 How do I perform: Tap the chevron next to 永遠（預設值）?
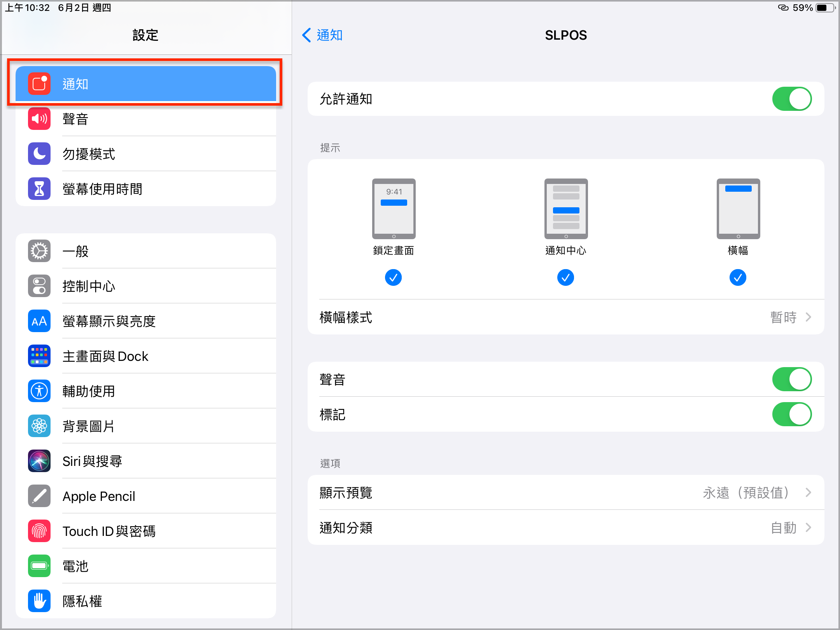click(808, 492)
